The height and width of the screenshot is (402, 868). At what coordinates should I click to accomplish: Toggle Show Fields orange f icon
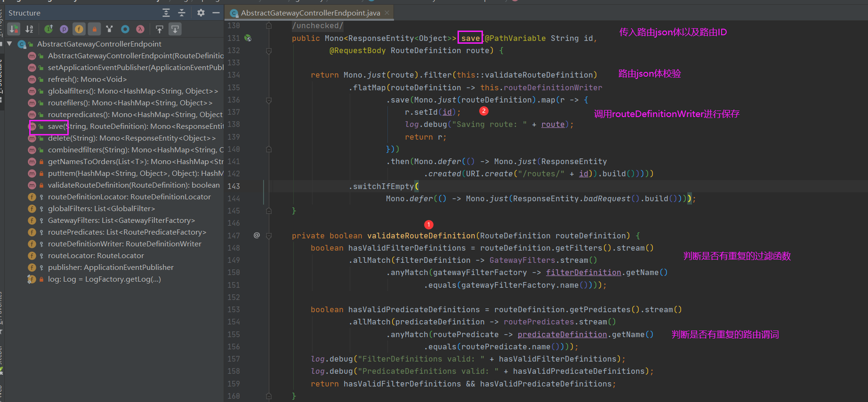click(x=79, y=29)
